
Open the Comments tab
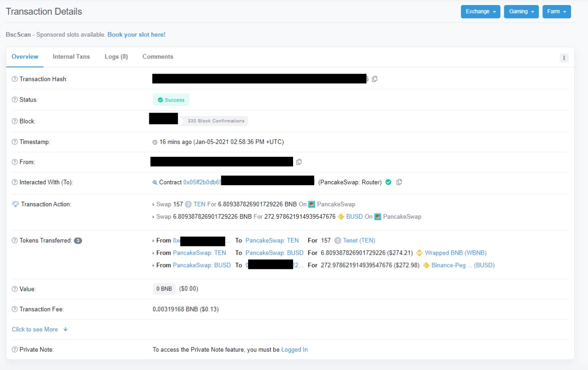click(x=158, y=57)
